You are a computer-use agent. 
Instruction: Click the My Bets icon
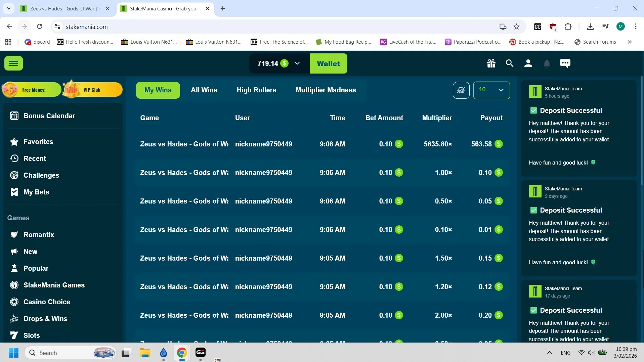tap(14, 192)
